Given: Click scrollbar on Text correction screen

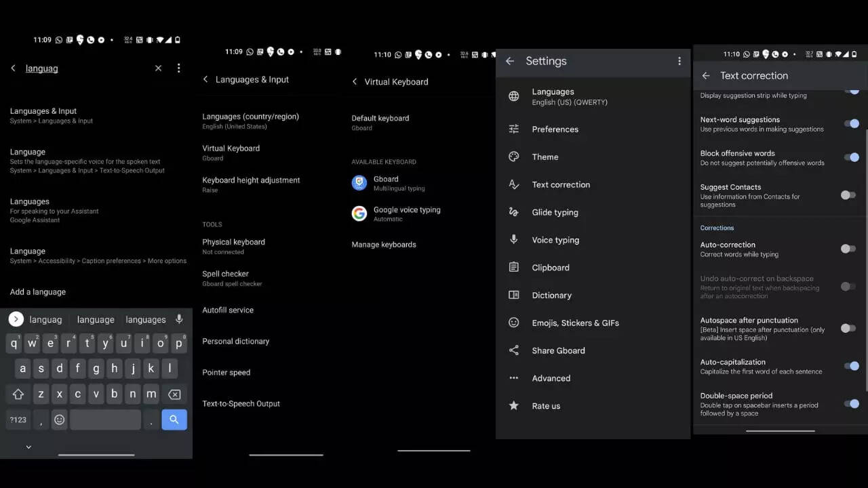Looking at the screenshot, I should pos(866,260).
